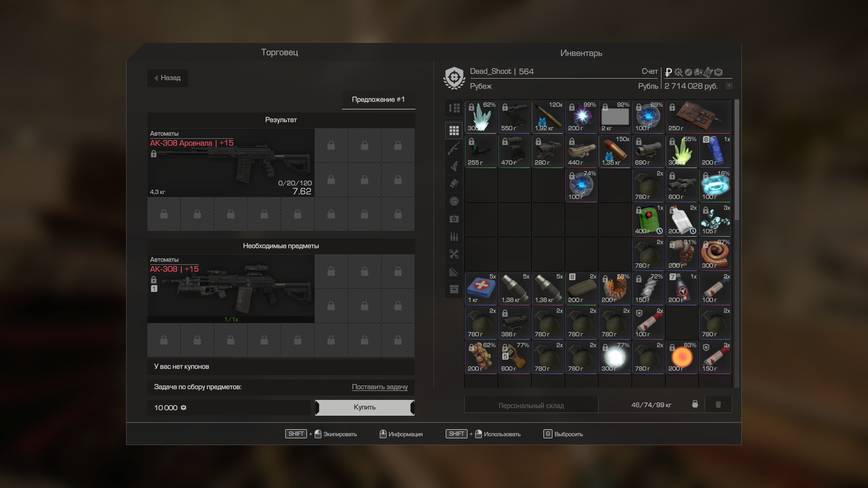Viewport: 868px width, 488px height.
Task: Click the leather pouch inventory item
Action: (x=698, y=116)
